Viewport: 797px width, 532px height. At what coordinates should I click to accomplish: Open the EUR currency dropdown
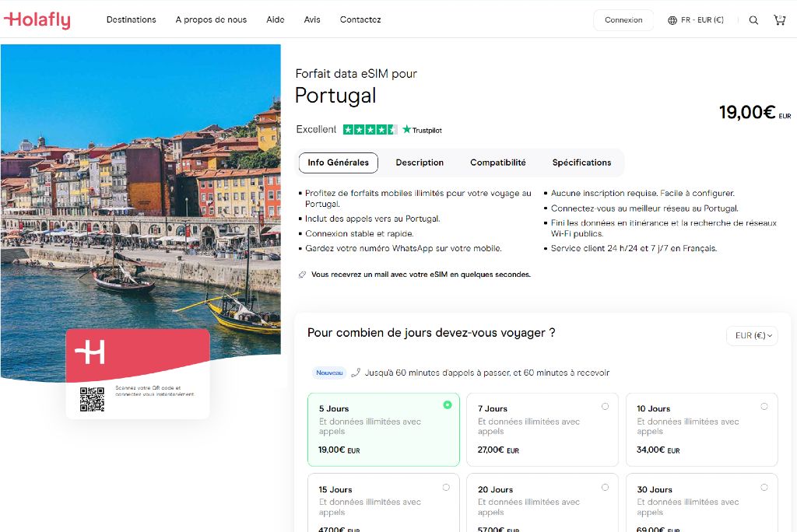(x=752, y=335)
